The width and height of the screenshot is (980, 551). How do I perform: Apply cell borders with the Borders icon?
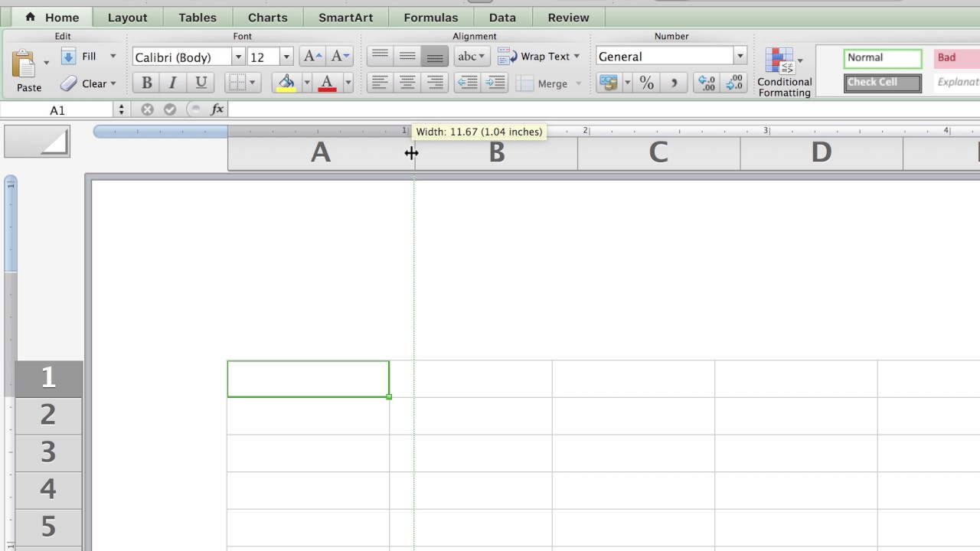pyautogui.click(x=237, y=83)
